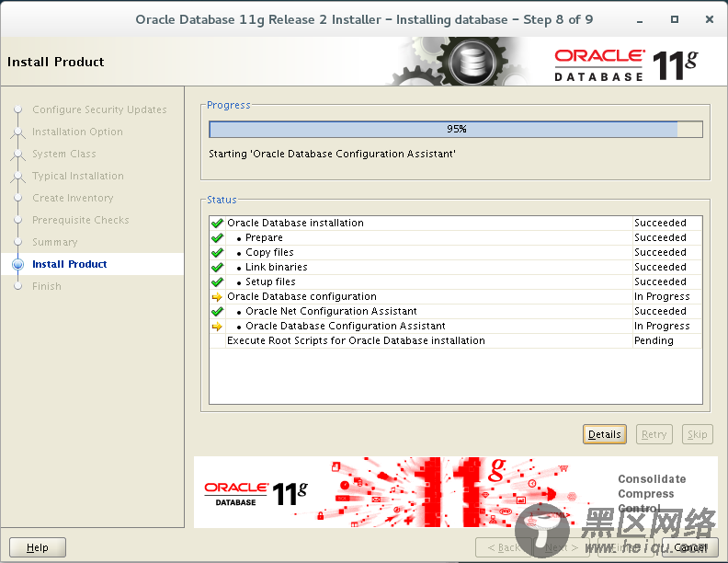Click green checkmark beside Setup files
This screenshot has width=728, height=563.
pos(217,282)
